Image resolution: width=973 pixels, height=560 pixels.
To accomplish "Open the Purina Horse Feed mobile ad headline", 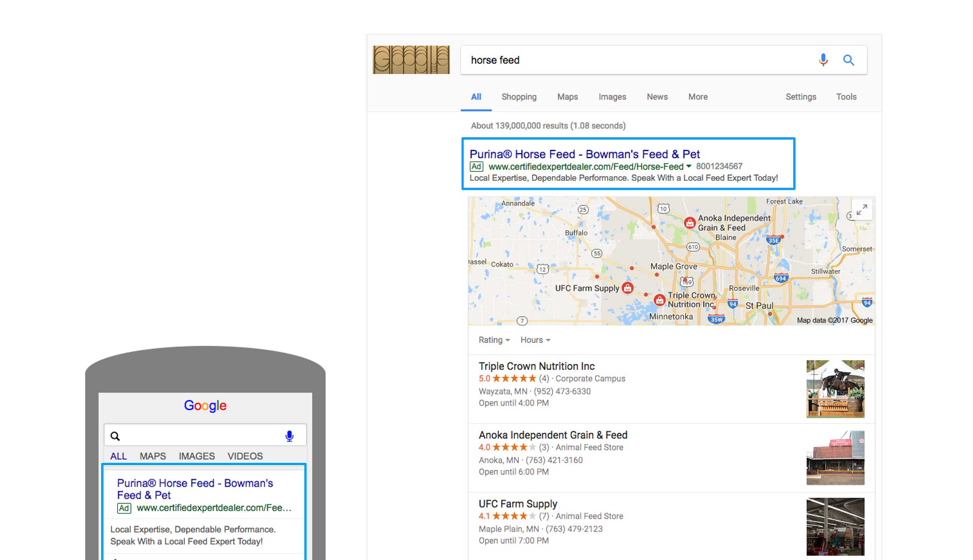I will (195, 489).
